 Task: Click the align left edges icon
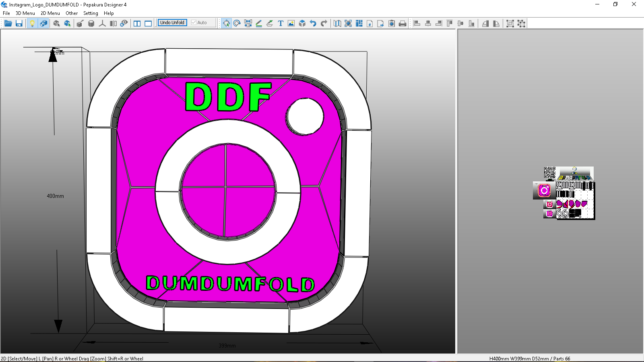tap(416, 23)
